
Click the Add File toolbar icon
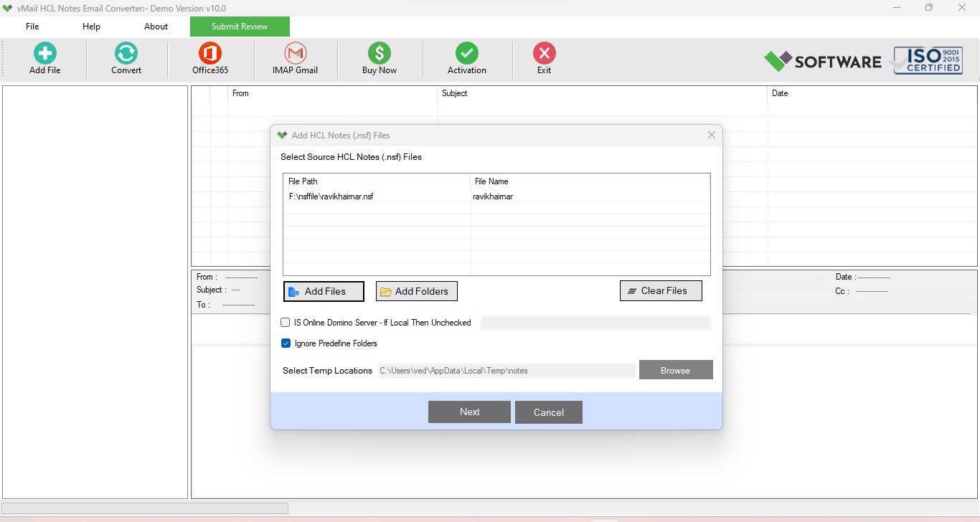pyautogui.click(x=44, y=54)
